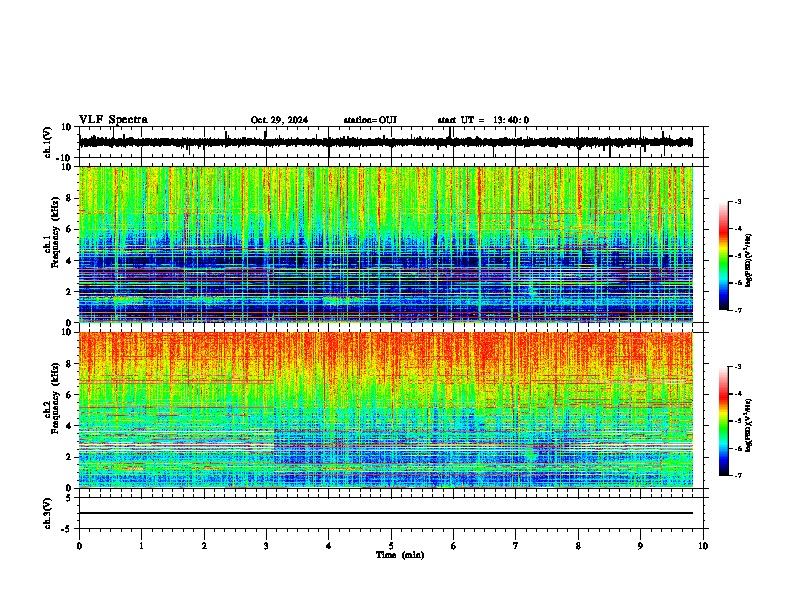The height and width of the screenshot is (612, 792).
Task: Select the "start UT = 13:40: 0" label
Action: [483, 120]
